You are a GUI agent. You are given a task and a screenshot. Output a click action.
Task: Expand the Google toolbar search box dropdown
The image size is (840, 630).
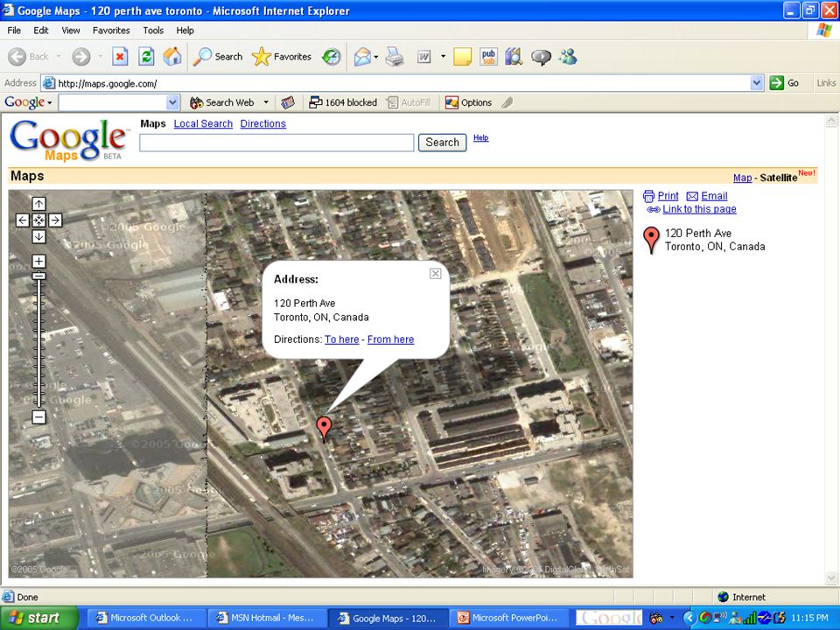click(x=172, y=102)
